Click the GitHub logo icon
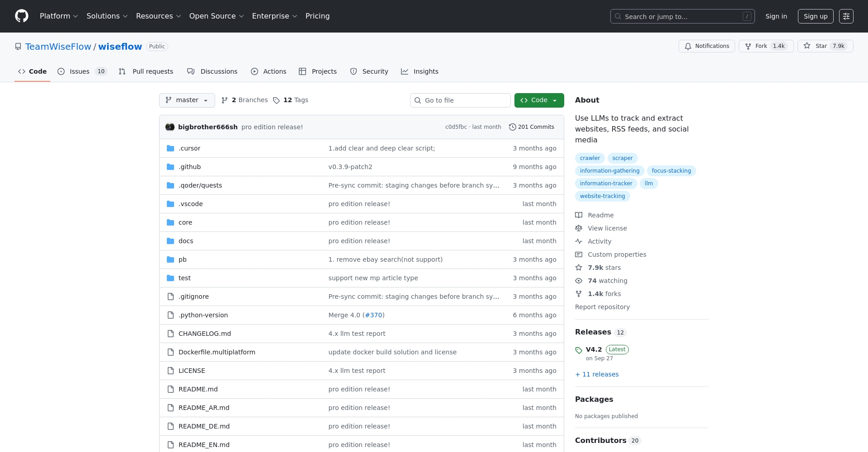Viewport: 868px width, 452px height. (x=22, y=16)
